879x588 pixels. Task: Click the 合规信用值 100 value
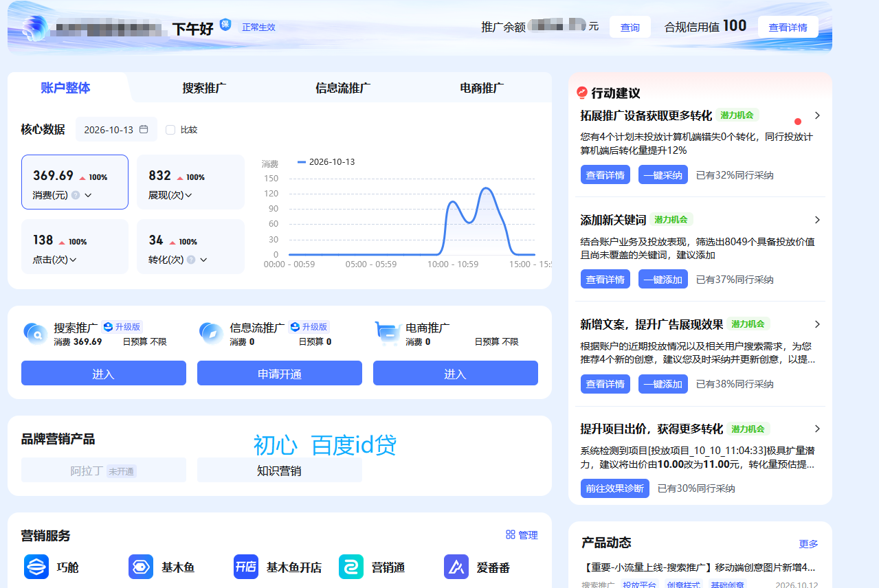pyautogui.click(x=735, y=26)
